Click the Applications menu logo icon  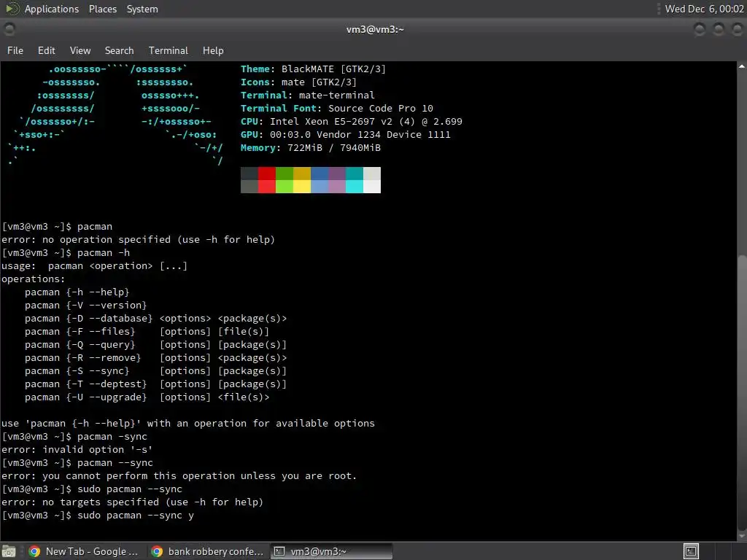pos(12,9)
